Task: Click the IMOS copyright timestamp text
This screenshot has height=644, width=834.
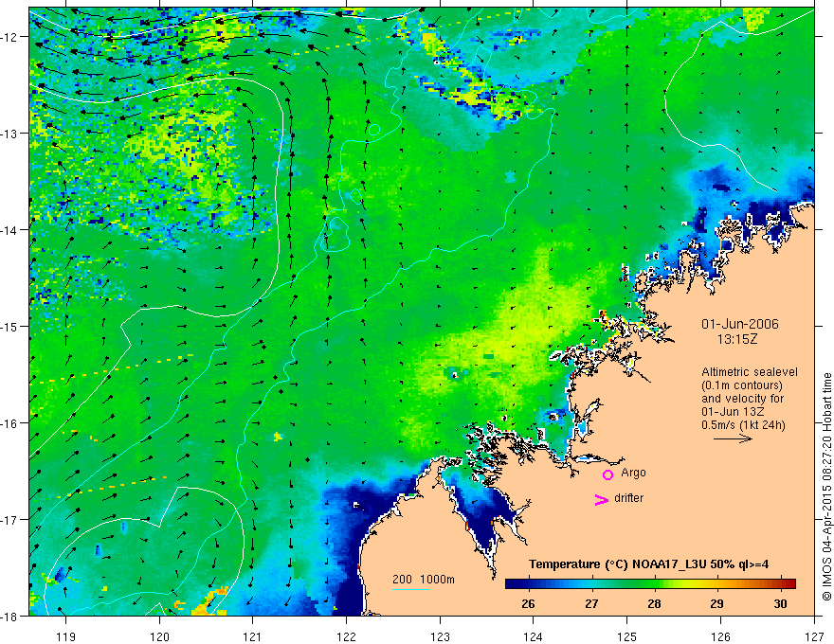Action: click(x=827, y=488)
